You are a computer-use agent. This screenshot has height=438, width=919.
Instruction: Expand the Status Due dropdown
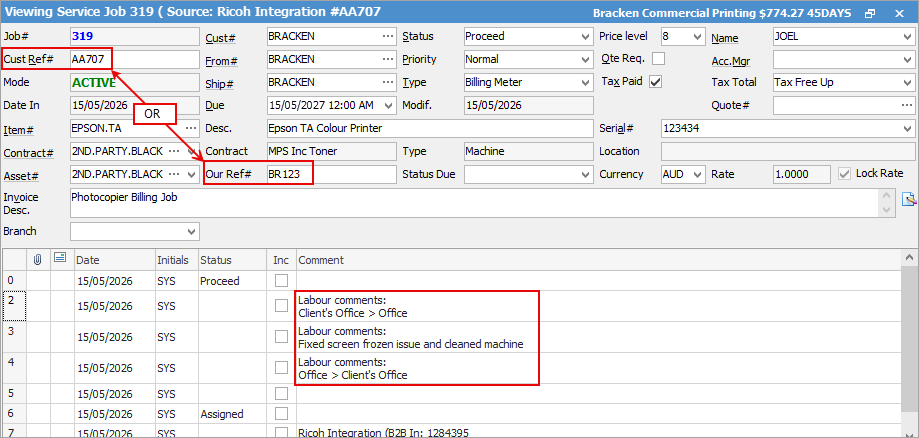click(586, 174)
